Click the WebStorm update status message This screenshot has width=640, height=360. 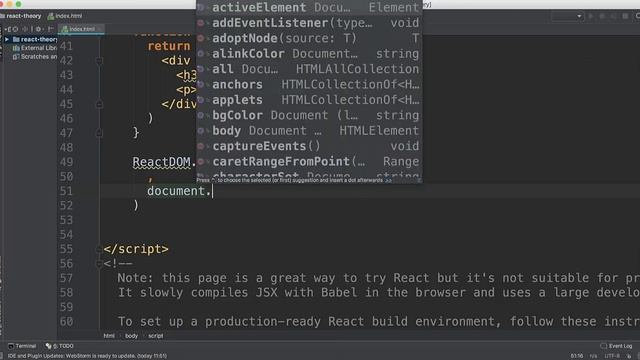click(x=87, y=356)
